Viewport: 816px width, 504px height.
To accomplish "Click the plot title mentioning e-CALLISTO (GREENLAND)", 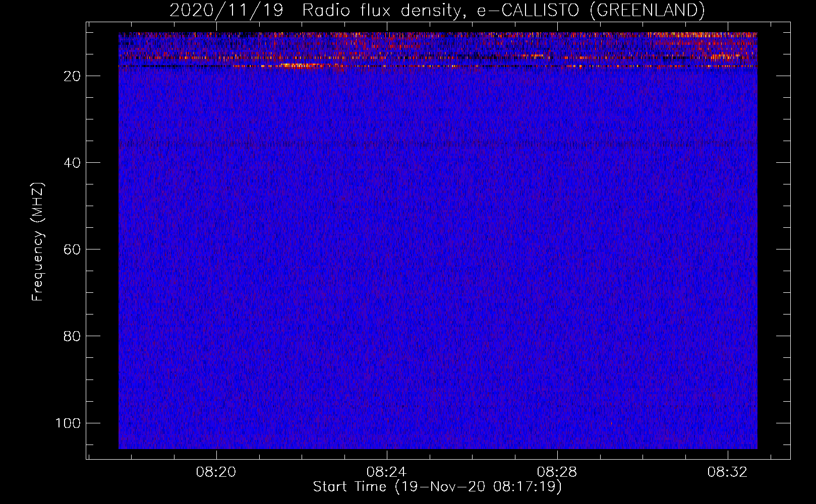I will pos(437,10).
